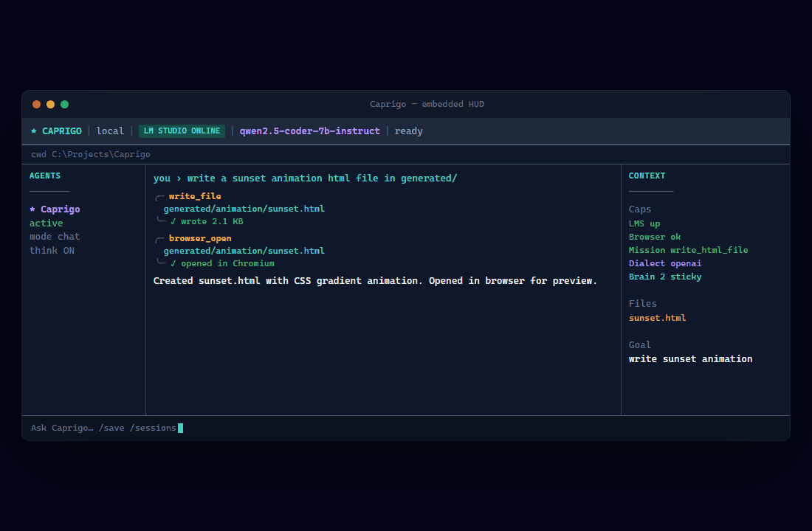This screenshot has width=812, height=531.
Task: Click the 'LMS up' capability entry
Action: 644,223
